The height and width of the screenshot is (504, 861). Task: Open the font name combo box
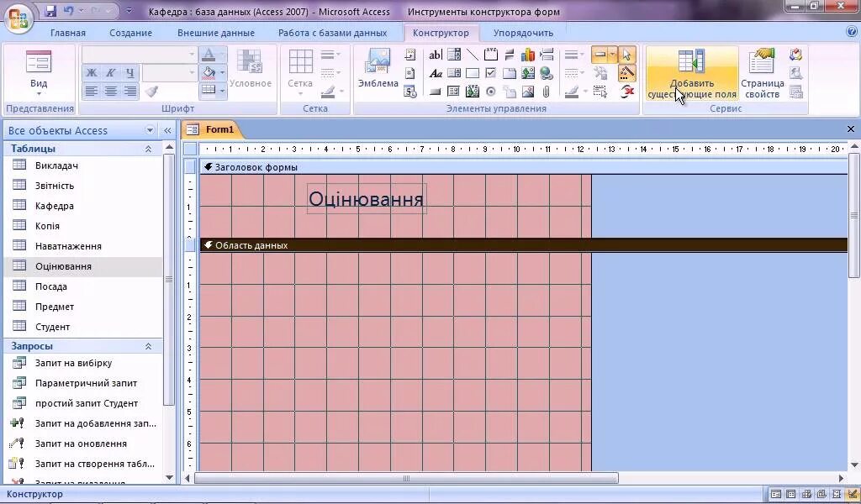coord(139,55)
